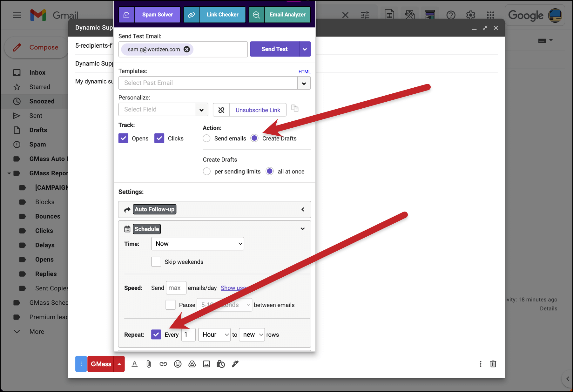Click the emails/day max input field
Screen dimensions: 573x392
tap(176, 288)
